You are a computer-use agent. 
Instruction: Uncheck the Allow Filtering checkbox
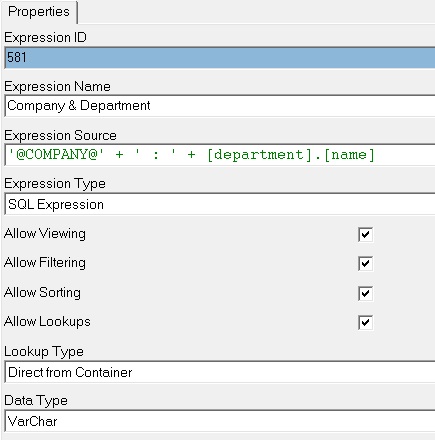[365, 263]
